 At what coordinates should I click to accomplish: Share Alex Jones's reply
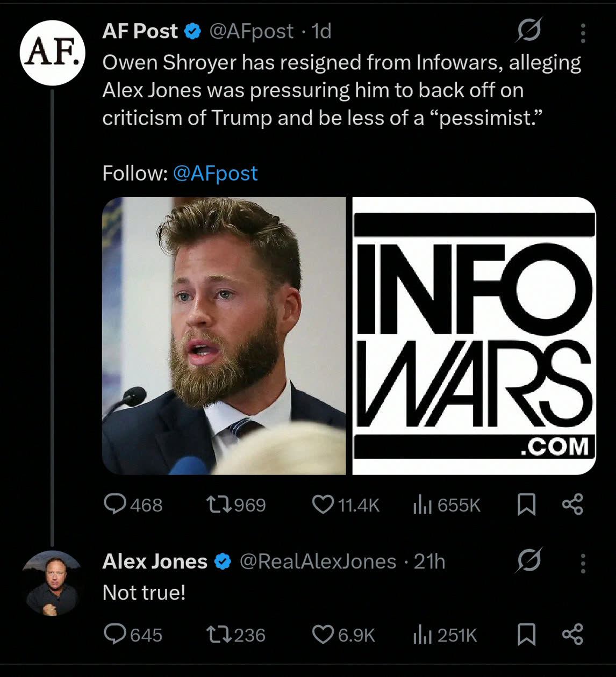(x=572, y=635)
